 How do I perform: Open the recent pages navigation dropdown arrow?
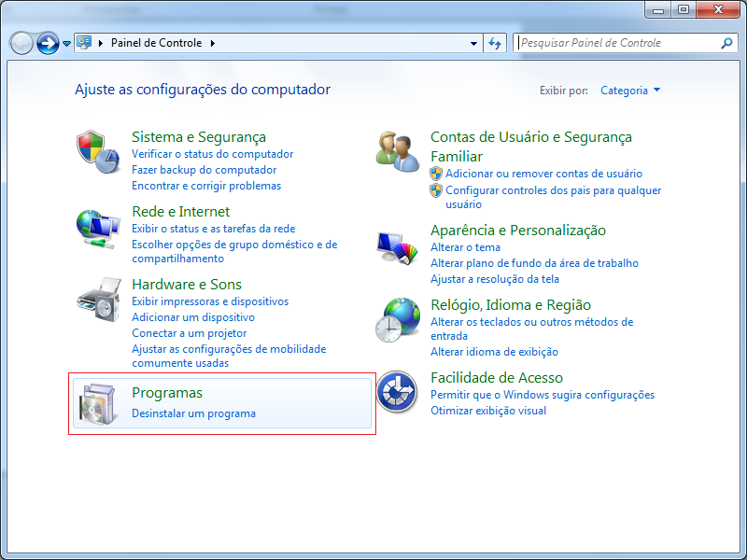(67, 44)
